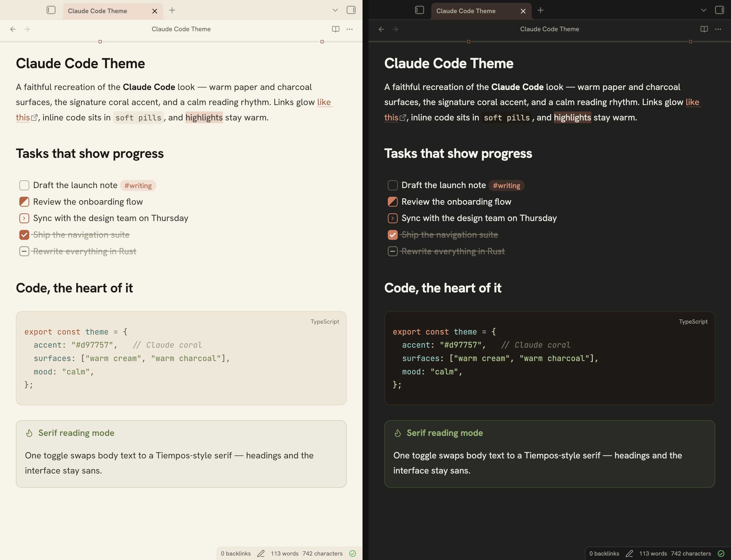Screen dimensions: 731x560
Task: Select Claude Code Theme tab in light window
Action: coord(113,11)
